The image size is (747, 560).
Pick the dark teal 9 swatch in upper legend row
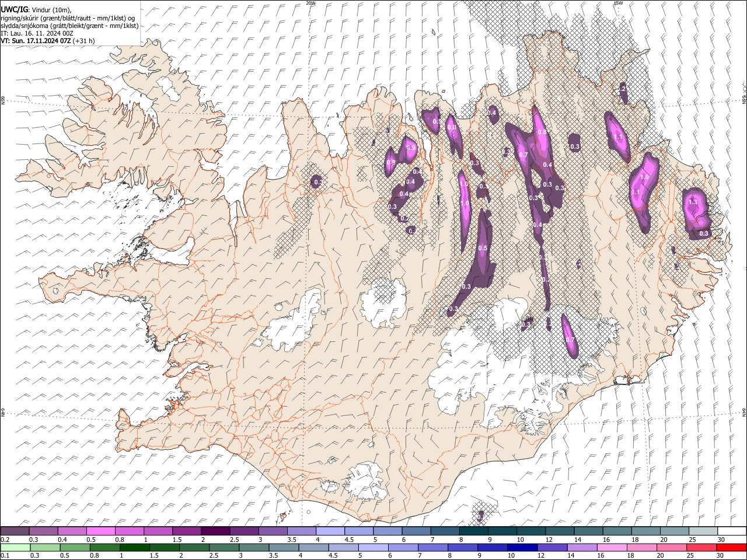[x=502, y=531]
